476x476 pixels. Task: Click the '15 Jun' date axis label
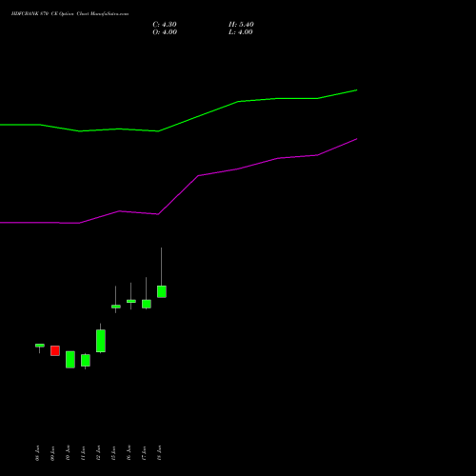pyautogui.click(x=113, y=453)
